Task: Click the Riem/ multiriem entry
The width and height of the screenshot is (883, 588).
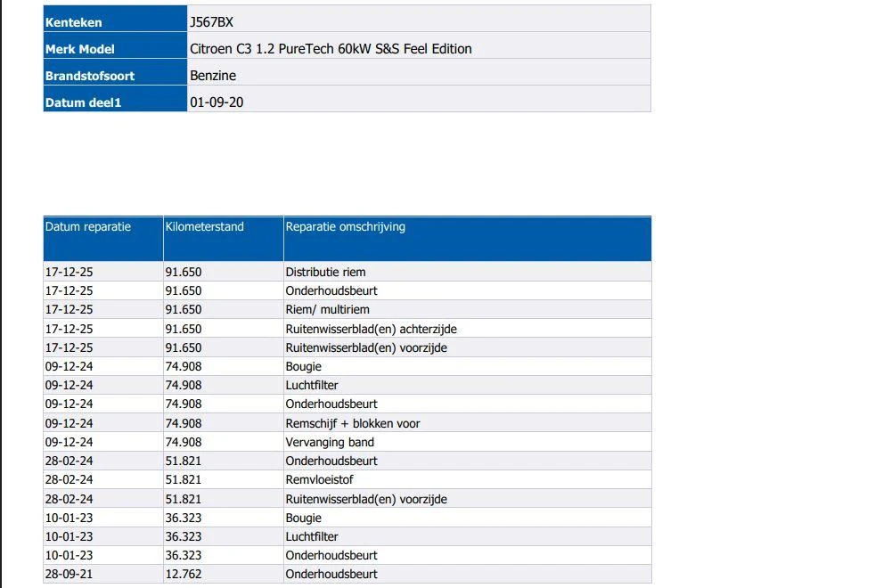Action: click(327, 309)
